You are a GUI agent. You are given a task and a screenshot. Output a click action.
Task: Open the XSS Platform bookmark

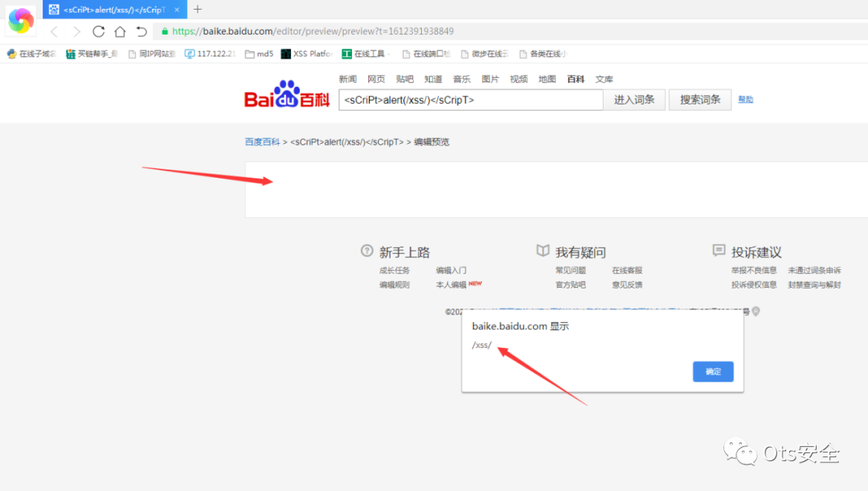[307, 54]
